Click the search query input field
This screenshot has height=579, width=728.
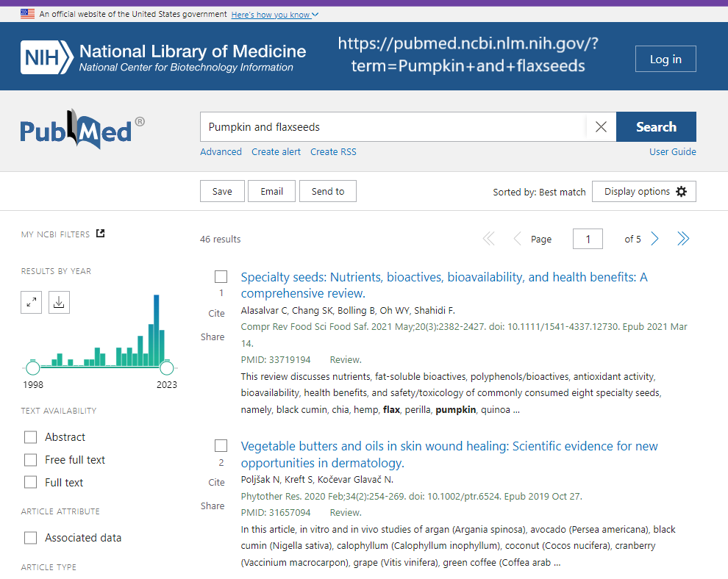(x=393, y=126)
